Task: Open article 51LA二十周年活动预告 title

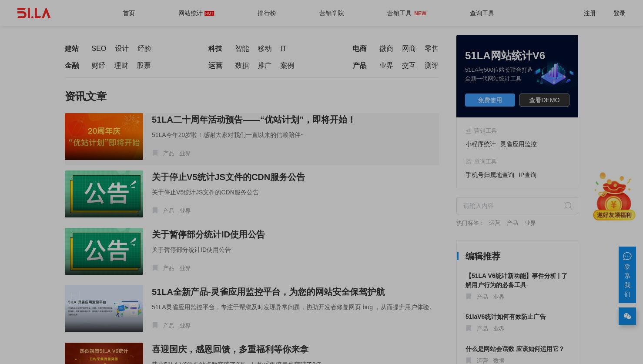Action: [x=254, y=120]
